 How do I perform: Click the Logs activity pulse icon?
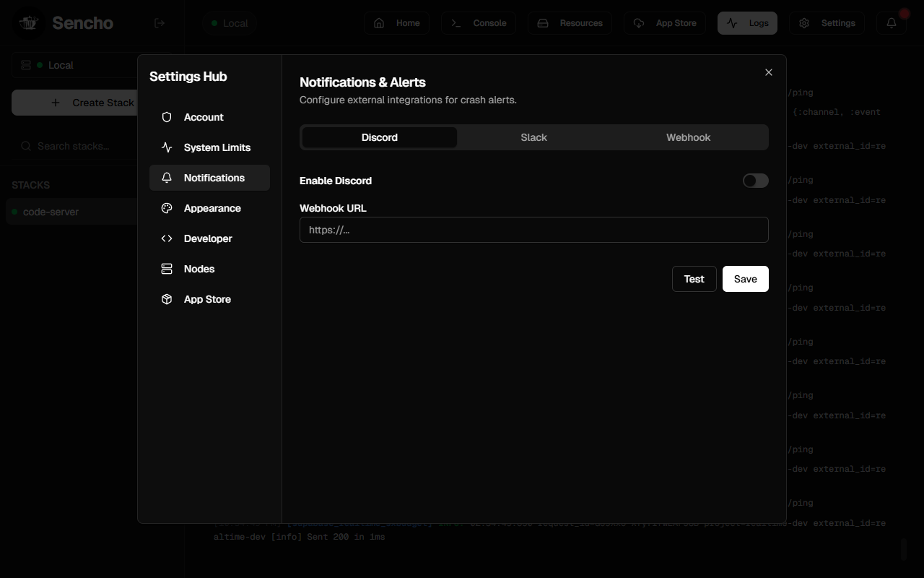[732, 23]
